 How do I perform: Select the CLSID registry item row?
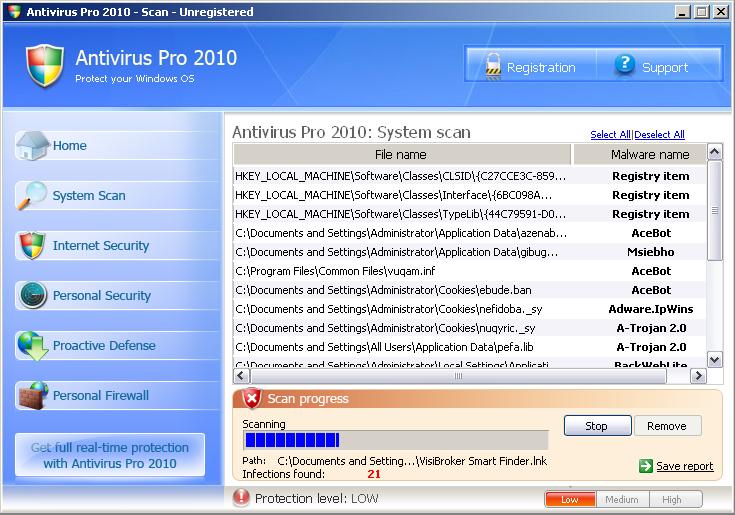[x=469, y=176]
